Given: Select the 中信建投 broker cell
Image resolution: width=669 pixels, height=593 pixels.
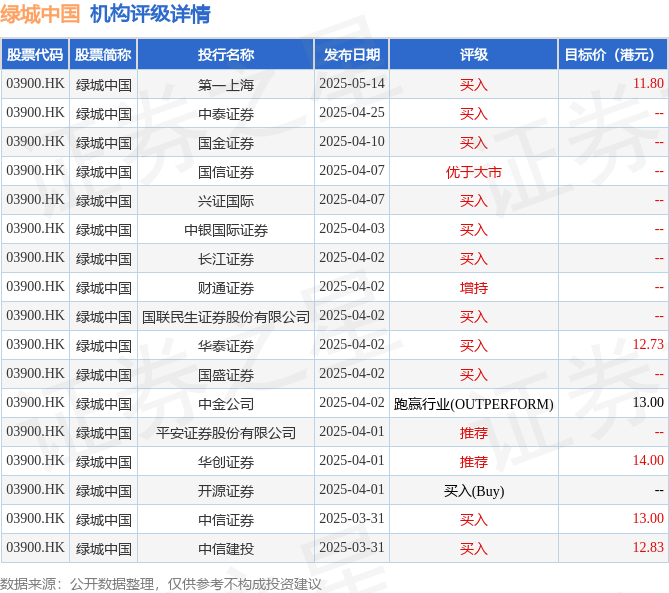Looking at the screenshot, I should (226, 549).
